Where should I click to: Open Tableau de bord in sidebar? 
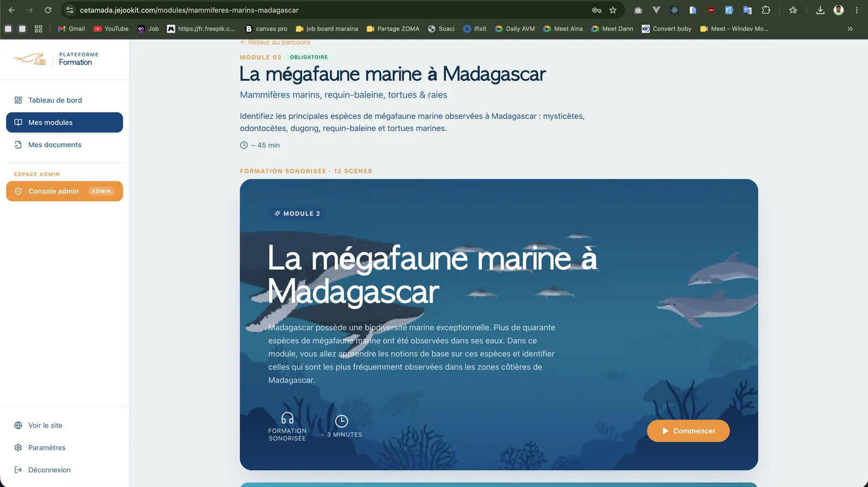click(x=64, y=100)
